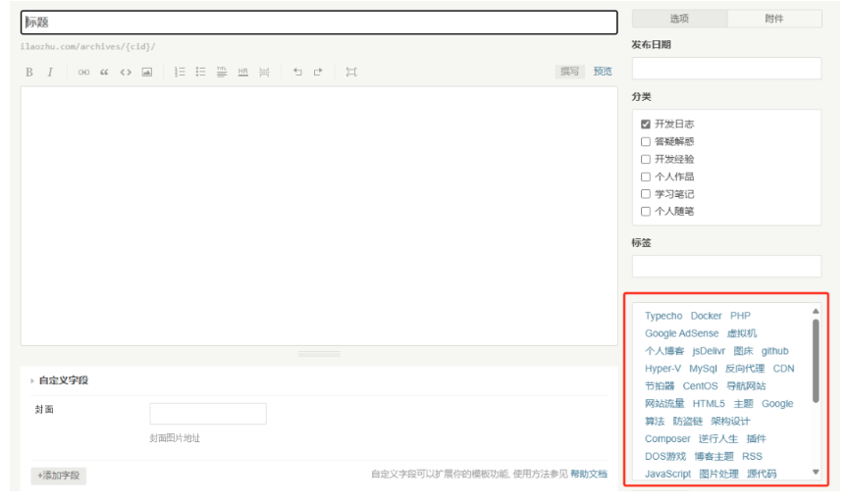Insert code block using code icon

point(126,73)
